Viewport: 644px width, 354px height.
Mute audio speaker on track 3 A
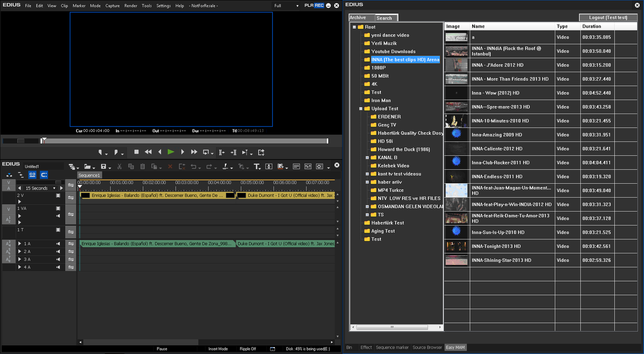58,259
